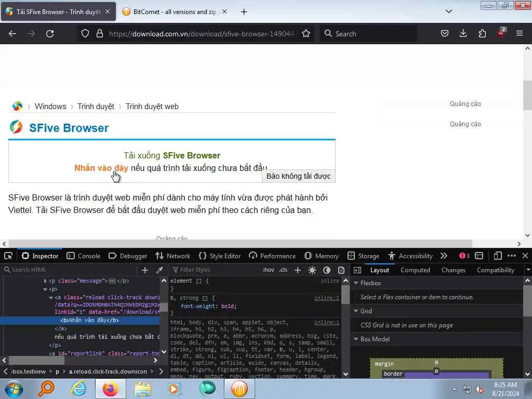Open sidebar tabs overflow dropdown

528,270
